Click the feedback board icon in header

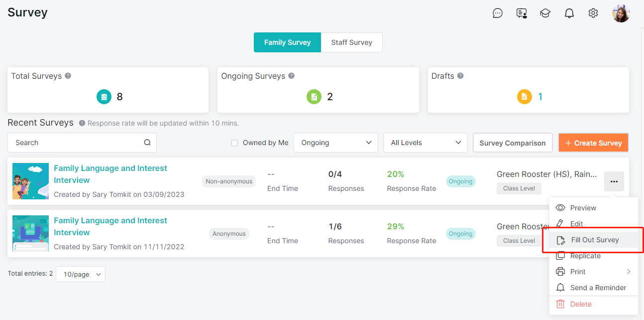tap(522, 13)
